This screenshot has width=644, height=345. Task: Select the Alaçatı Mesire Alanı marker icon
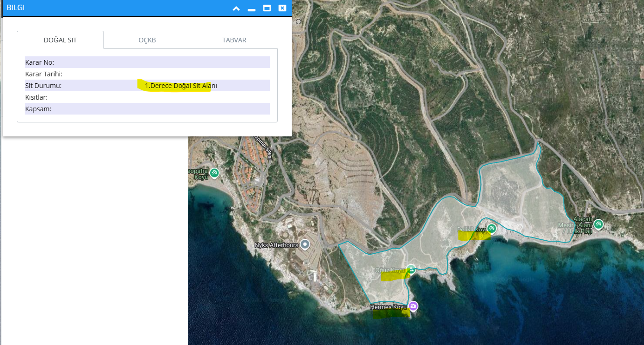click(598, 224)
